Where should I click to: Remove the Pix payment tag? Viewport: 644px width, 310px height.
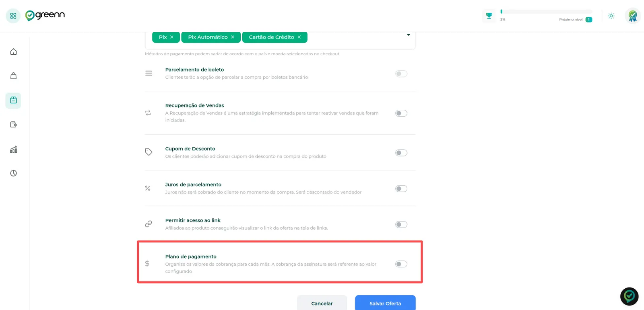click(x=172, y=37)
